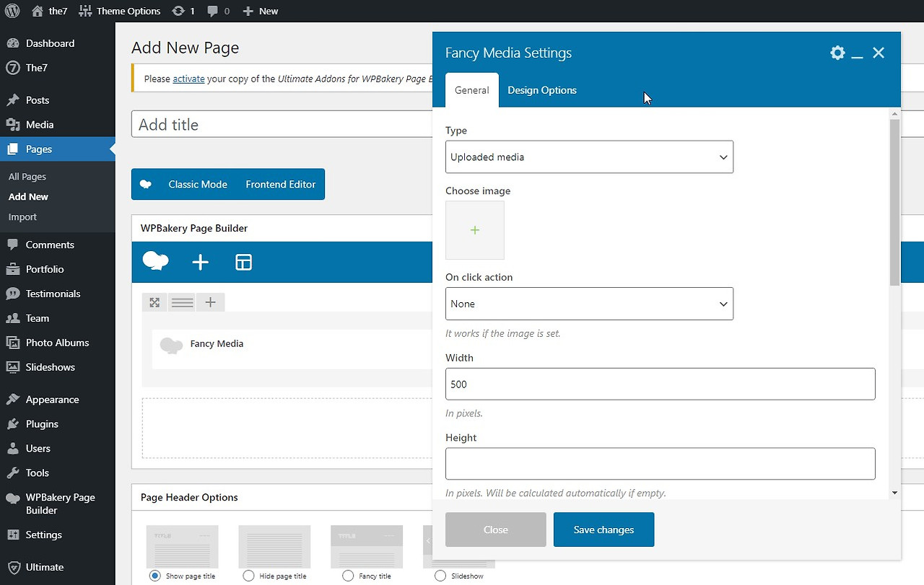Click the Portfolio sidebar icon
This screenshot has height=585, width=924.
coord(12,270)
